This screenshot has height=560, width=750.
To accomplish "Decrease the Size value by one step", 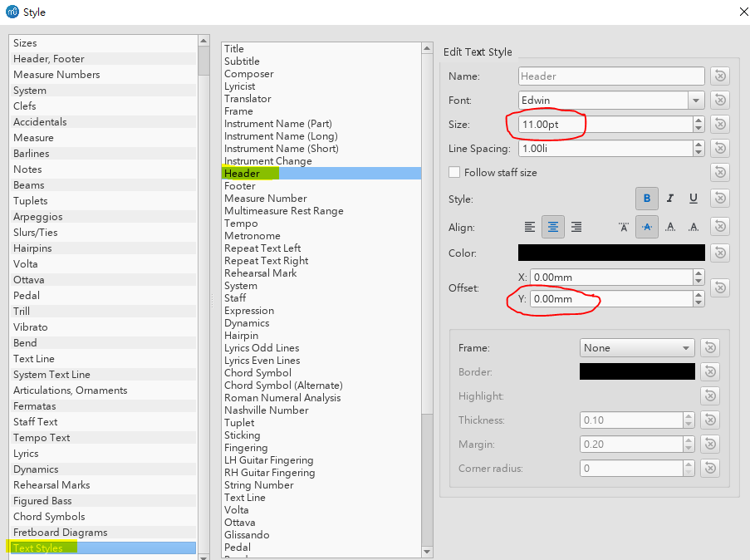I will 699,128.
